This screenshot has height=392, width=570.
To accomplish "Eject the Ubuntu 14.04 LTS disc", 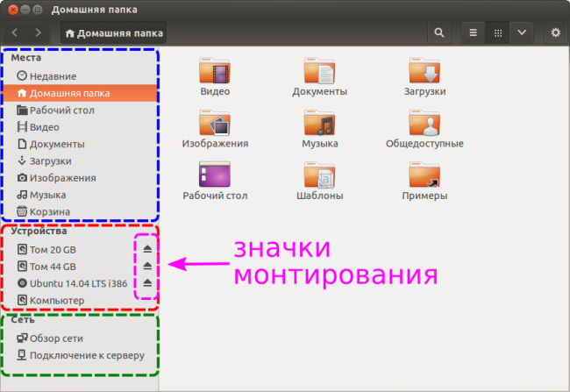I will (147, 283).
